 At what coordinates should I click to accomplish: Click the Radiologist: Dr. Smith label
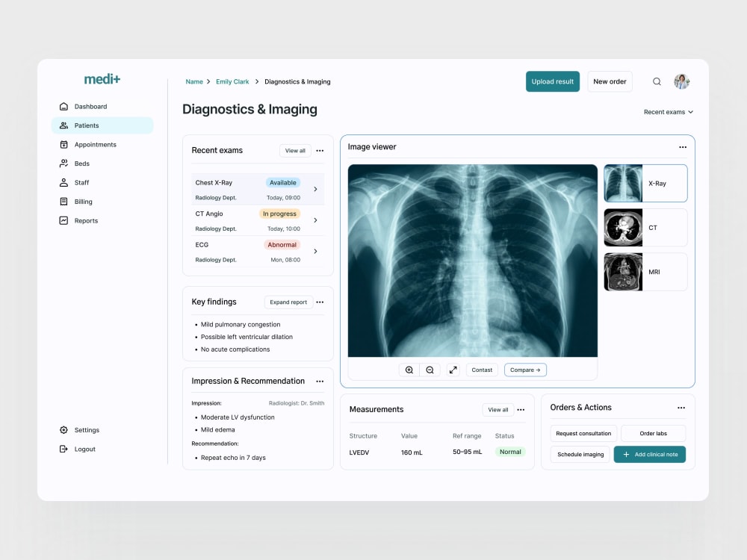297,403
